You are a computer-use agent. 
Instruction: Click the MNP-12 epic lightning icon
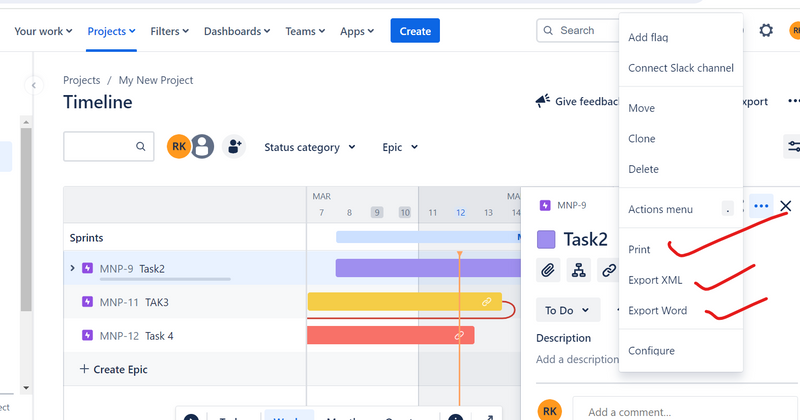[87, 335]
